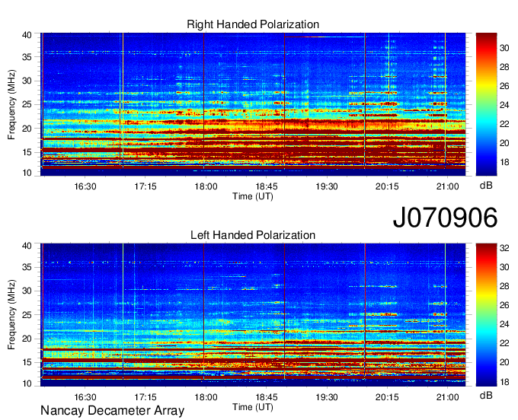This screenshot has height=420, width=518.
Task: Click the "16:30" tick under the Left Handed plot
Action: (x=85, y=397)
